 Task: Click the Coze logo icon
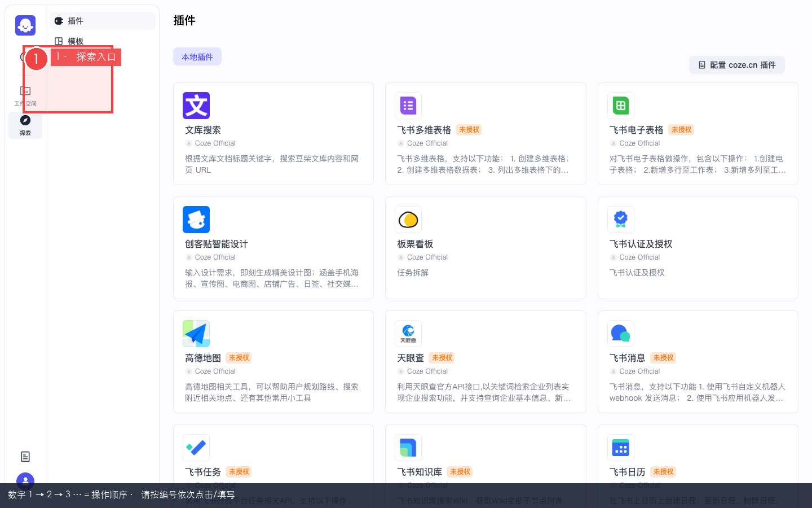click(x=25, y=25)
